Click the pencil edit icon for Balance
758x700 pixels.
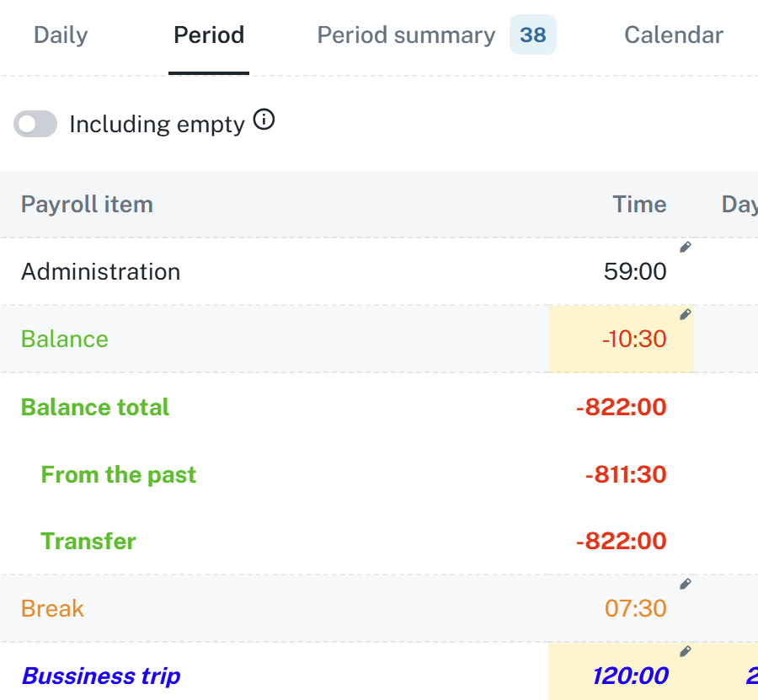(x=686, y=314)
